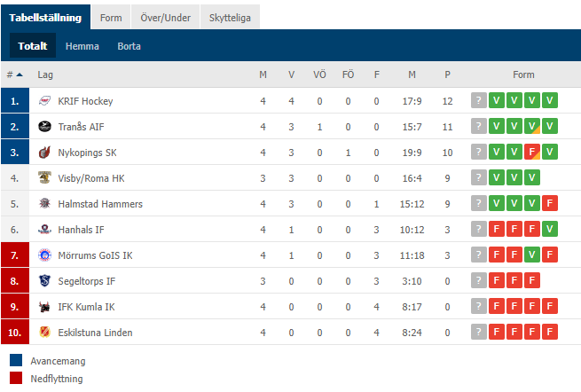Screen dimensions: 581x392
Task: Sort the table by P points column
Action: coord(447,74)
